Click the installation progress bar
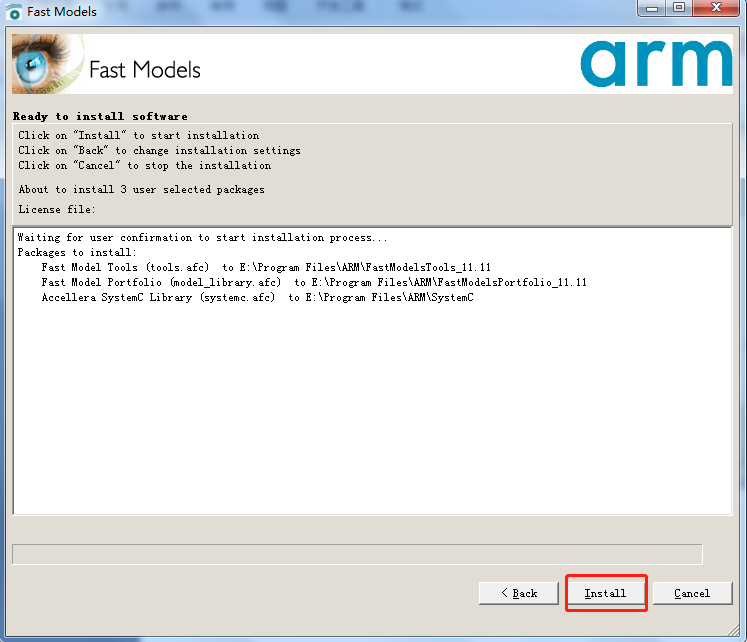Image resolution: width=747 pixels, height=642 pixels. coord(357,554)
